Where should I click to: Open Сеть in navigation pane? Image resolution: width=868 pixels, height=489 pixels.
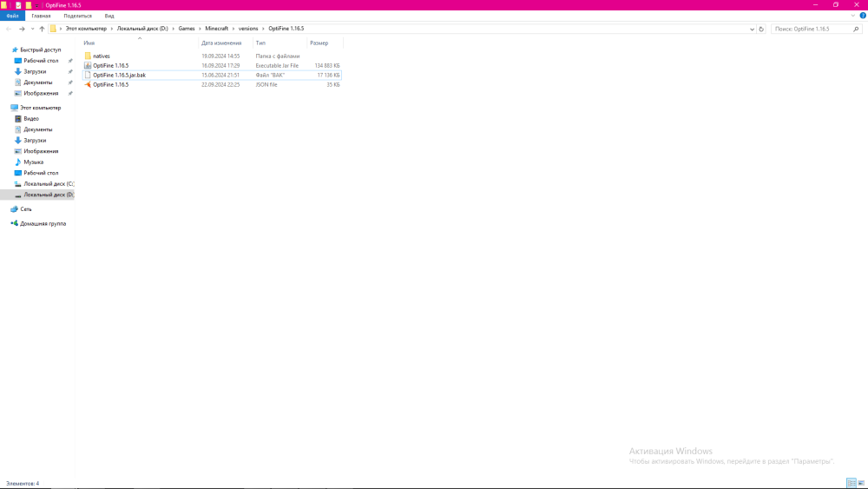[x=25, y=209]
